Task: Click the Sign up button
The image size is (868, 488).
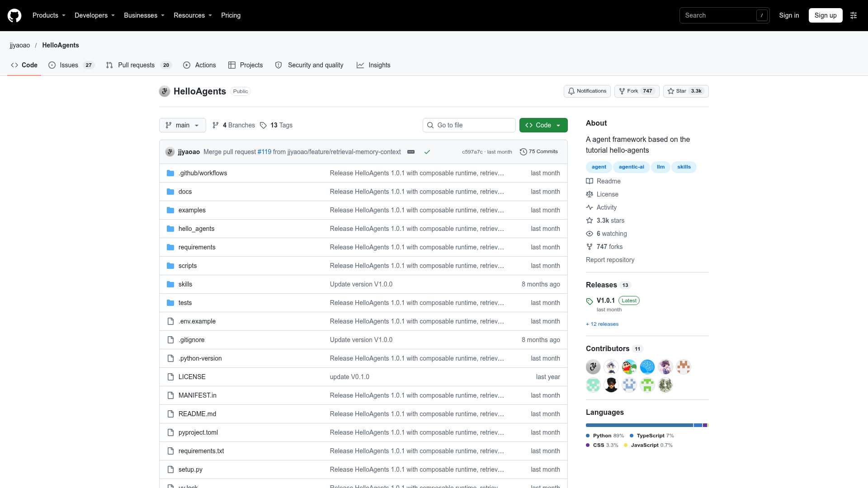Action: coord(826,15)
